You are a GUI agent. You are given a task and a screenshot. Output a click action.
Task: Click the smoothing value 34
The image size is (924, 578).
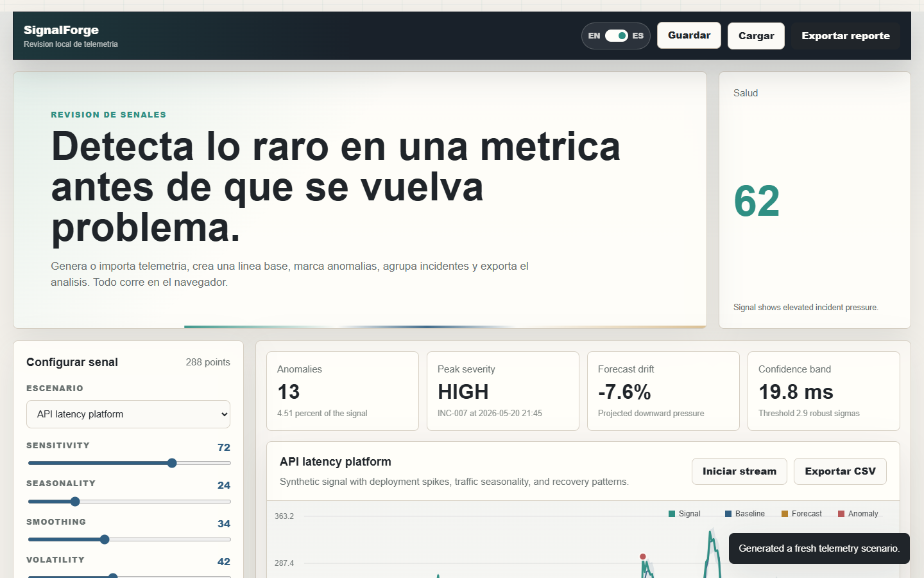point(224,523)
